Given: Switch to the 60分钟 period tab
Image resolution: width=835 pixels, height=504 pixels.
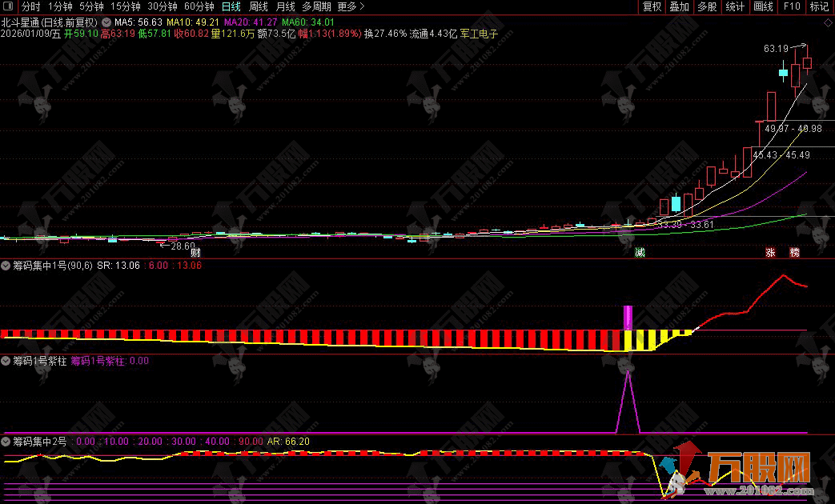Looking at the screenshot, I should (199, 6).
